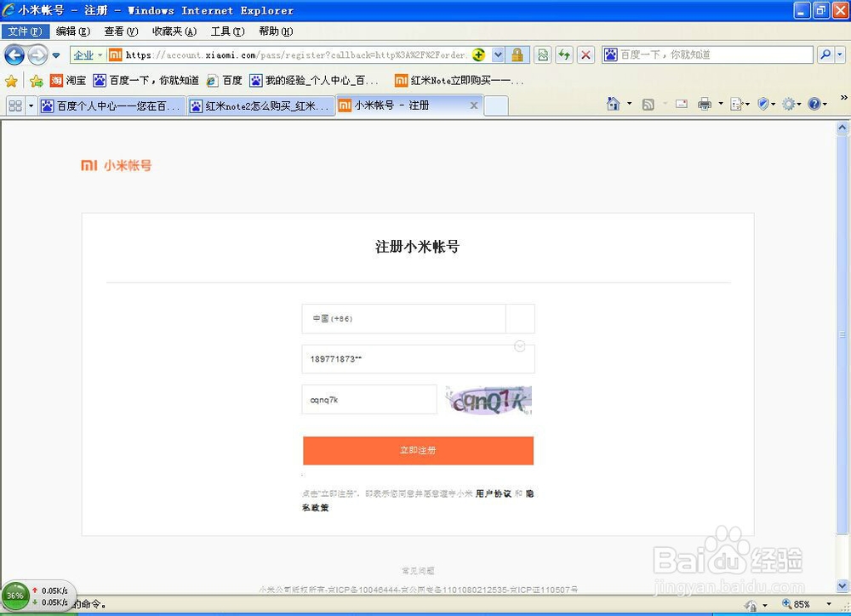Open the Safety shield menu icon
The image size is (851, 616).
766,104
